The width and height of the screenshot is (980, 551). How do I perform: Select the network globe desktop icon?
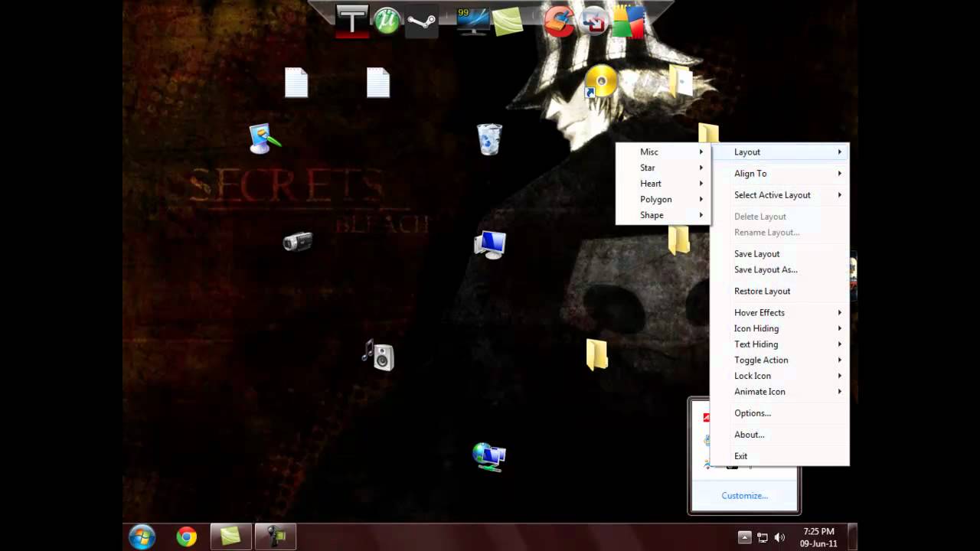pos(489,456)
